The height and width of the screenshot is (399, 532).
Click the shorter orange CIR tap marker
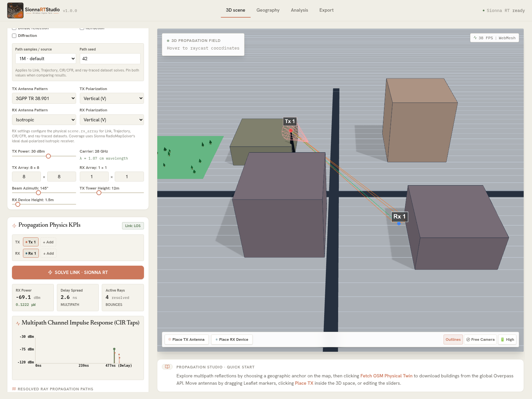(x=119, y=358)
